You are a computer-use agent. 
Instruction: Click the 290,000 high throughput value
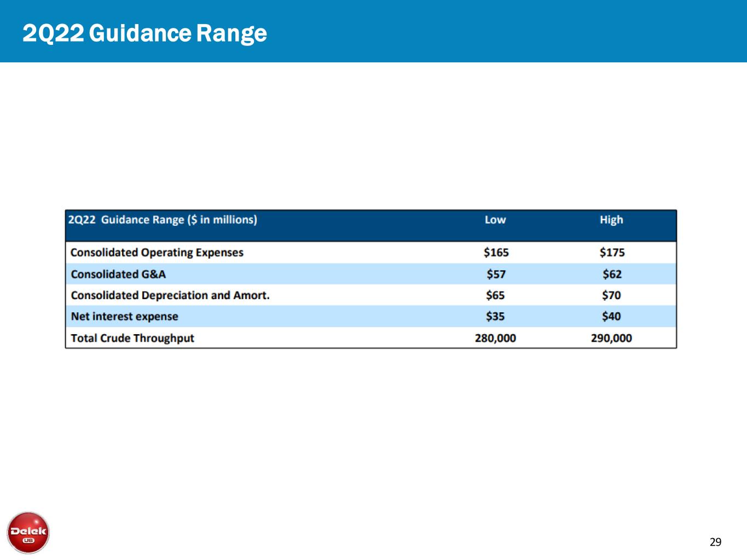point(611,338)
